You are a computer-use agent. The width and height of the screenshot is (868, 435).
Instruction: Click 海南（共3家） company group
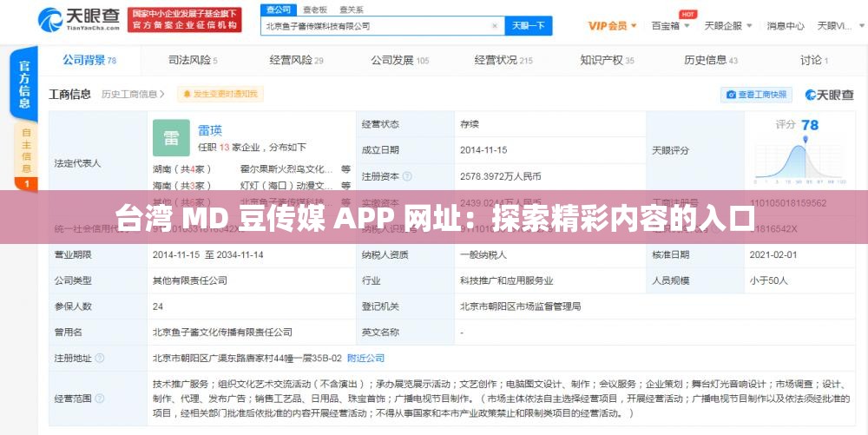pyautogui.click(x=182, y=186)
